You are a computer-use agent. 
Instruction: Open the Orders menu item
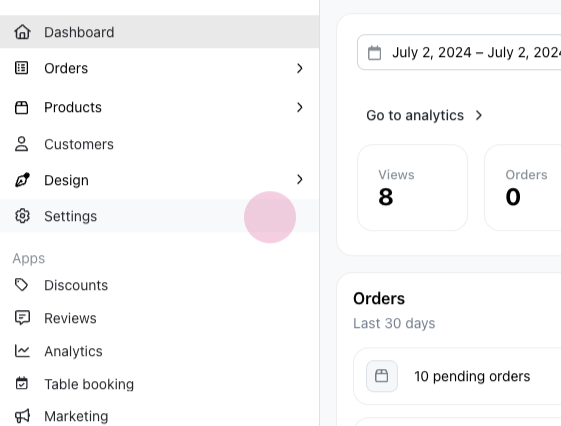pyautogui.click(x=160, y=68)
